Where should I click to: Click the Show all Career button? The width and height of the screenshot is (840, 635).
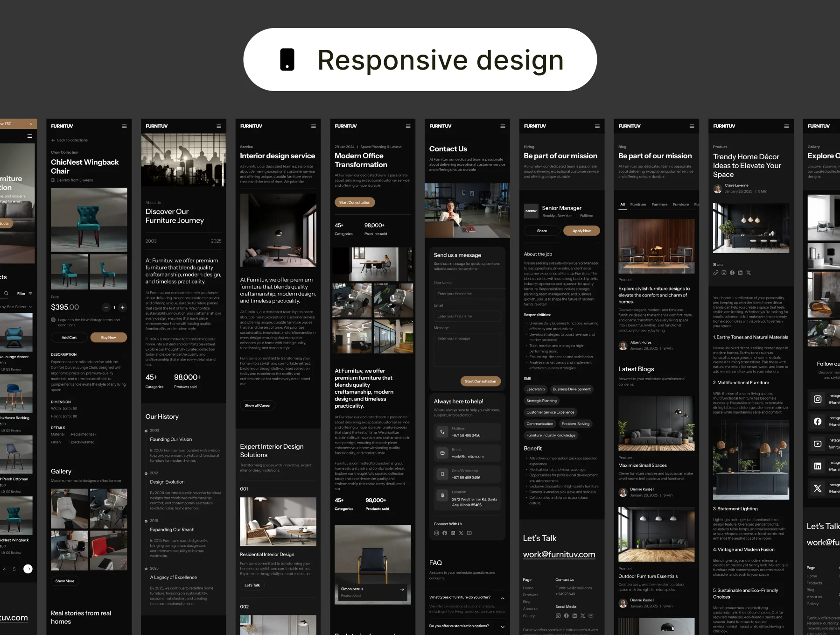coord(258,405)
